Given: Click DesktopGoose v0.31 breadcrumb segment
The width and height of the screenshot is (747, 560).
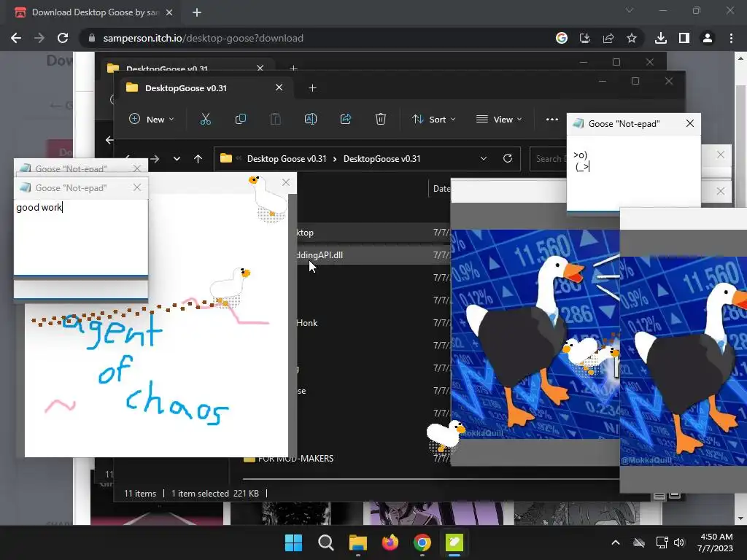Looking at the screenshot, I should coord(382,158).
